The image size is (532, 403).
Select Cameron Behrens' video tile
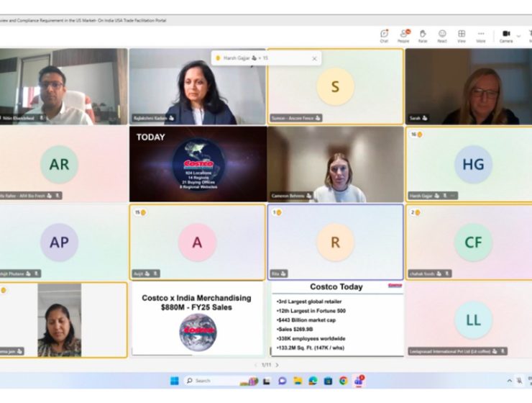(x=335, y=165)
